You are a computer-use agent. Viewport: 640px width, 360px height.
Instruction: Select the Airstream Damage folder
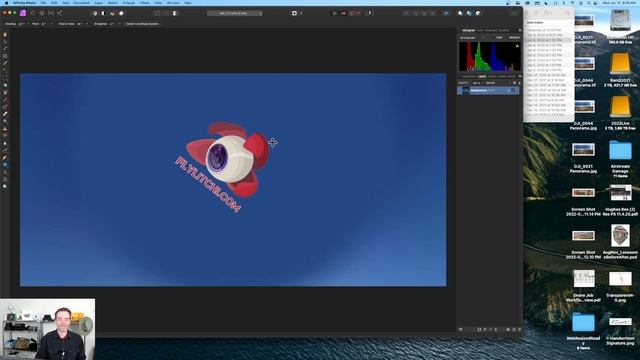pyautogui.click(x=620, y=150)
